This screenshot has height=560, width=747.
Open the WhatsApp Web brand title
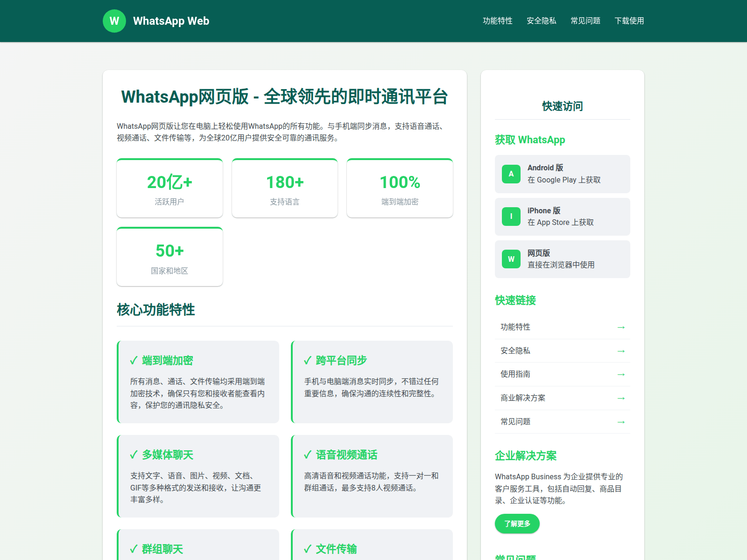(171, 21)
